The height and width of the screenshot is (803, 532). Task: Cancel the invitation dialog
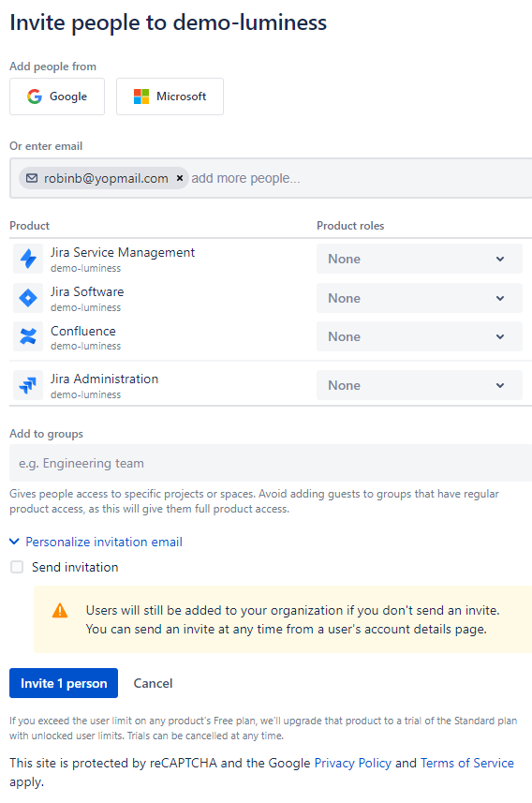coord(153,683)
